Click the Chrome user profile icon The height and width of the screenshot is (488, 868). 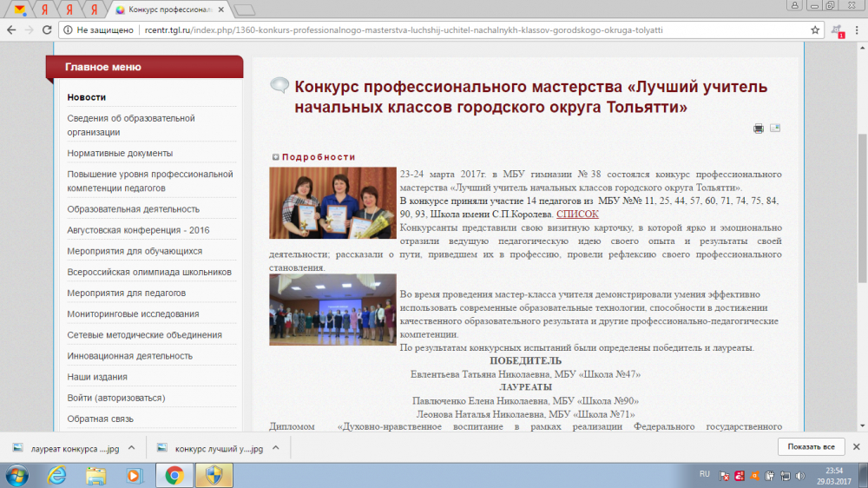pyautogui.click(x=794, y=5)
